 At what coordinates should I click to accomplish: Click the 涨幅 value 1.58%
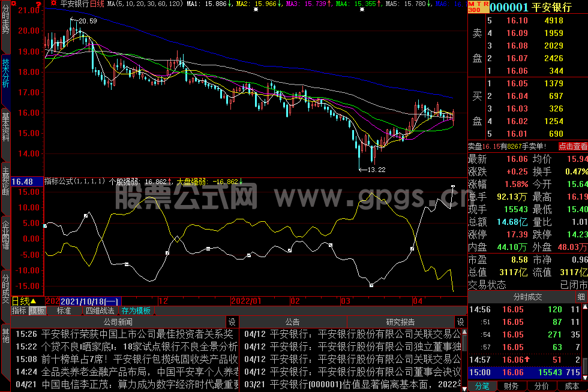click(517, 185)
